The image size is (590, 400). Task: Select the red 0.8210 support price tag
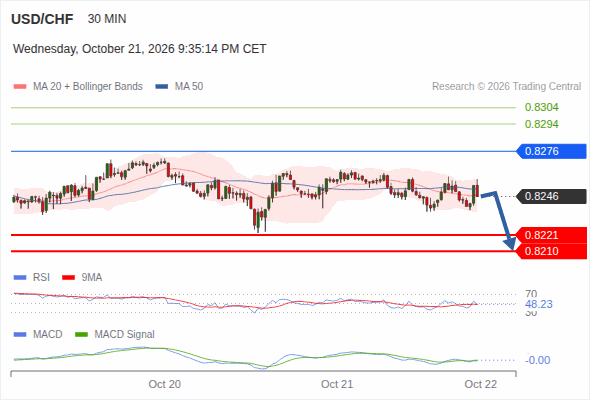(x=551, y=251)
